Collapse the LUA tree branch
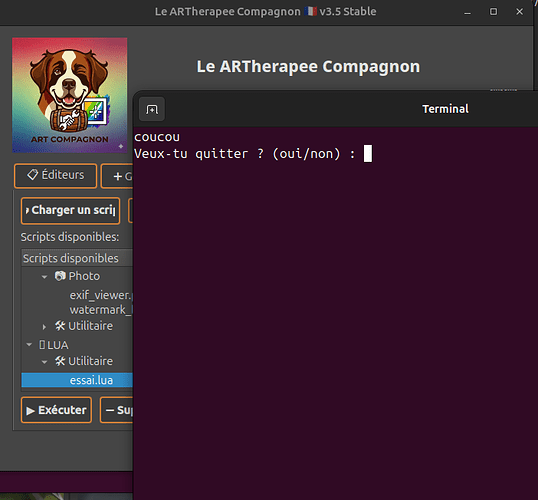 [x=29, y=345]
